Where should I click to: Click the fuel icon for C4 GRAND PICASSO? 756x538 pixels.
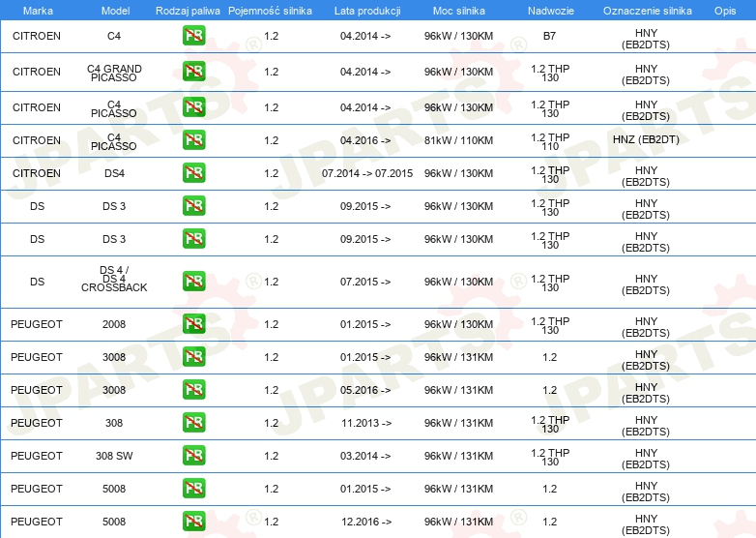(x=193, y=72)
